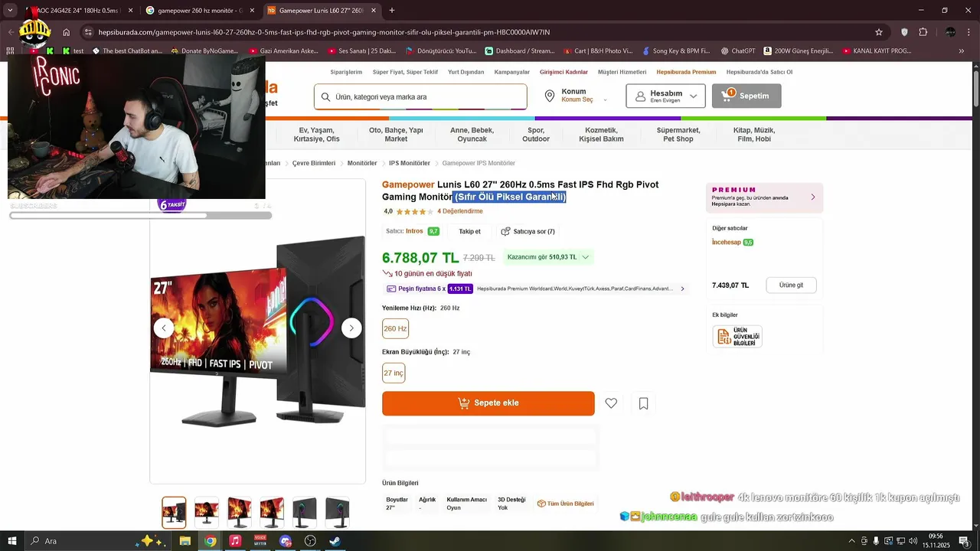Select the 260 Hz refresh rate option
The width and height of the screenshot is (980, 551).
click(395, 328)
